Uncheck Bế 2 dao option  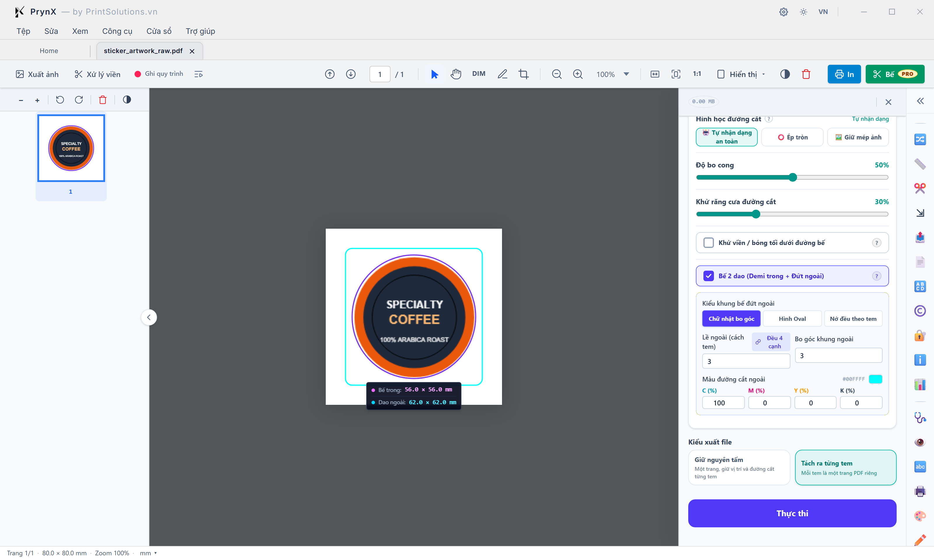coord(708,276)
